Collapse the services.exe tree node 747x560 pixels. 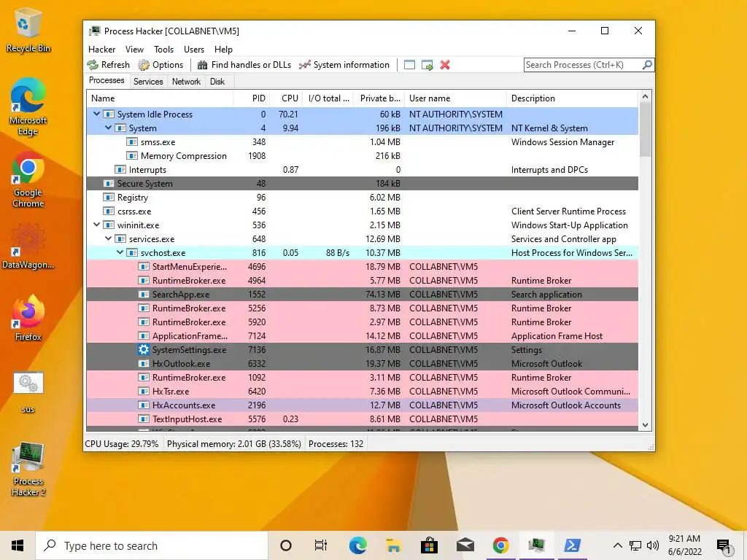(108, 238)
